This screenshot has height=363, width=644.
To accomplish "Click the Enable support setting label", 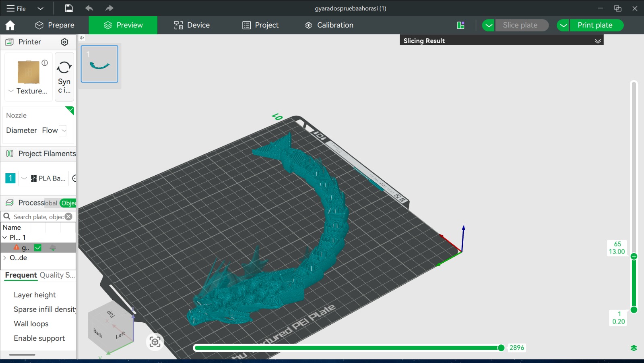I will tap(39, 338).
